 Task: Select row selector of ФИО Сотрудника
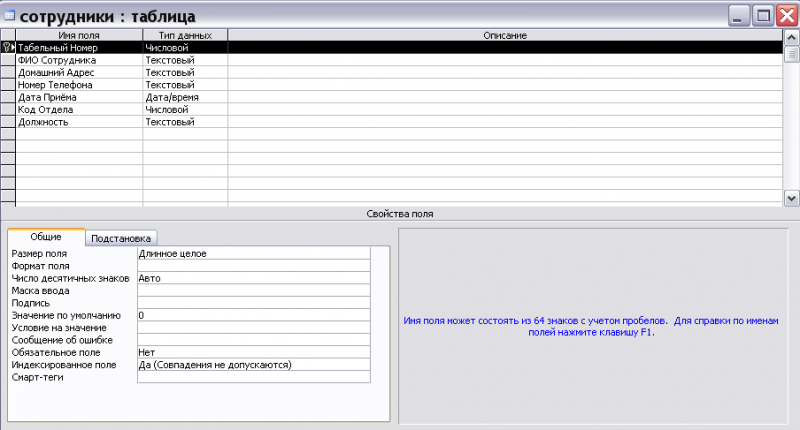[8, 60]
